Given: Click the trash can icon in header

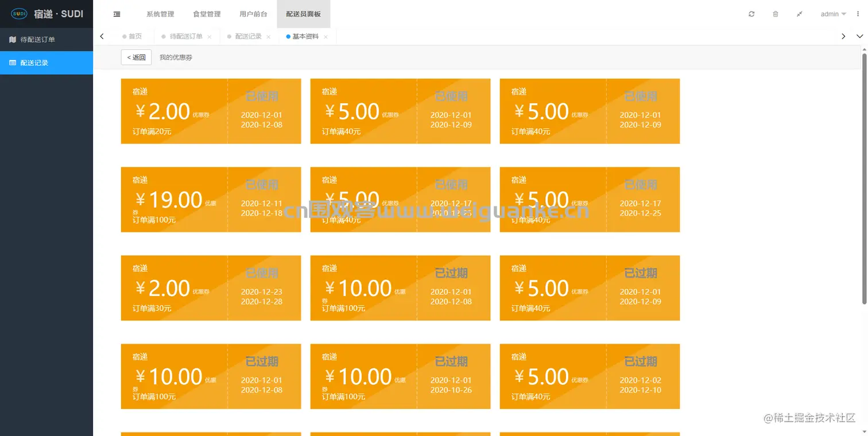Looking at the screenshot, I should [776, 14].
